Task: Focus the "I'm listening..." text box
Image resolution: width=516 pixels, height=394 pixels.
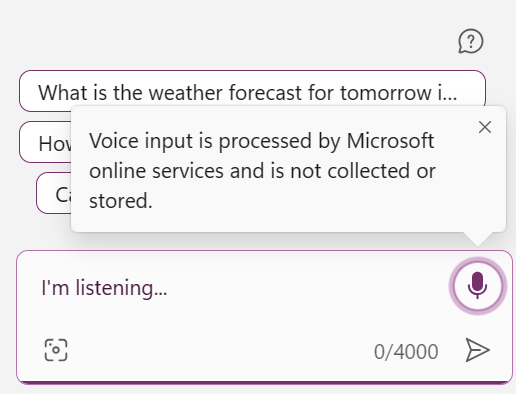Action: coord(233,288)
